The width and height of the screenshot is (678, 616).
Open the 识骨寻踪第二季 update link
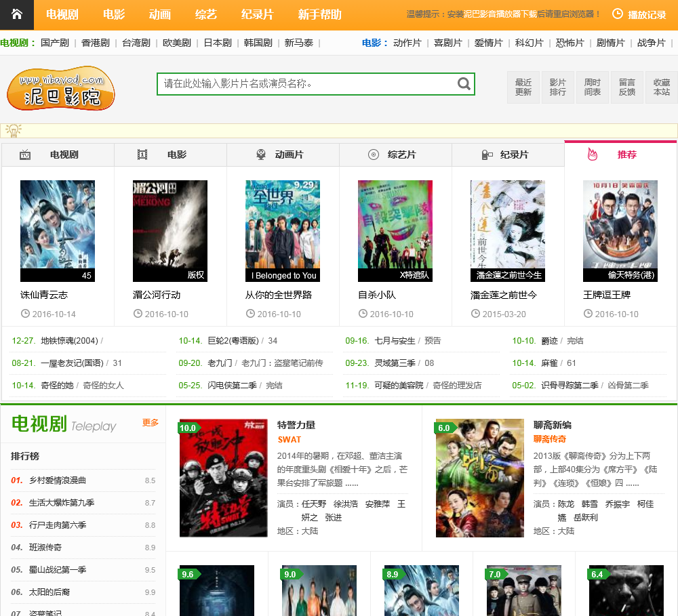570,385
